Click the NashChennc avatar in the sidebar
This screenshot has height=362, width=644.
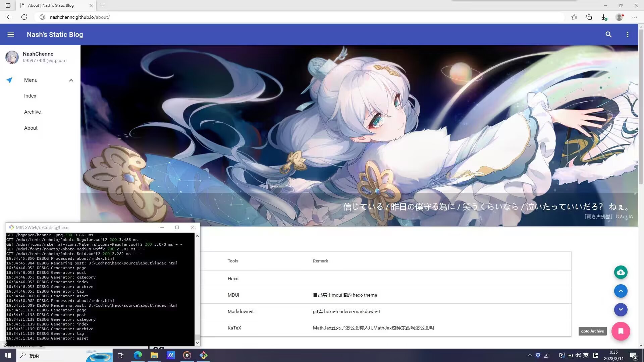tap(12, 57)
